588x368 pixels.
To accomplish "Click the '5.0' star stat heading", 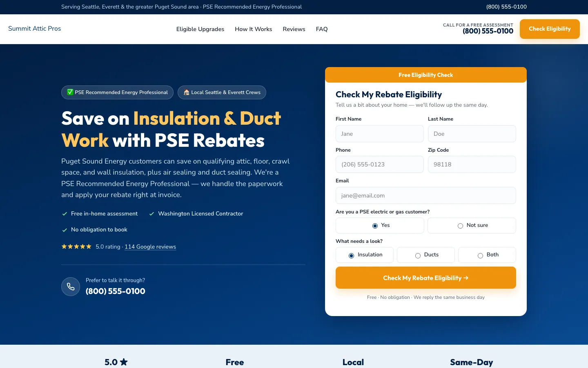I will (x=116, y=362).
